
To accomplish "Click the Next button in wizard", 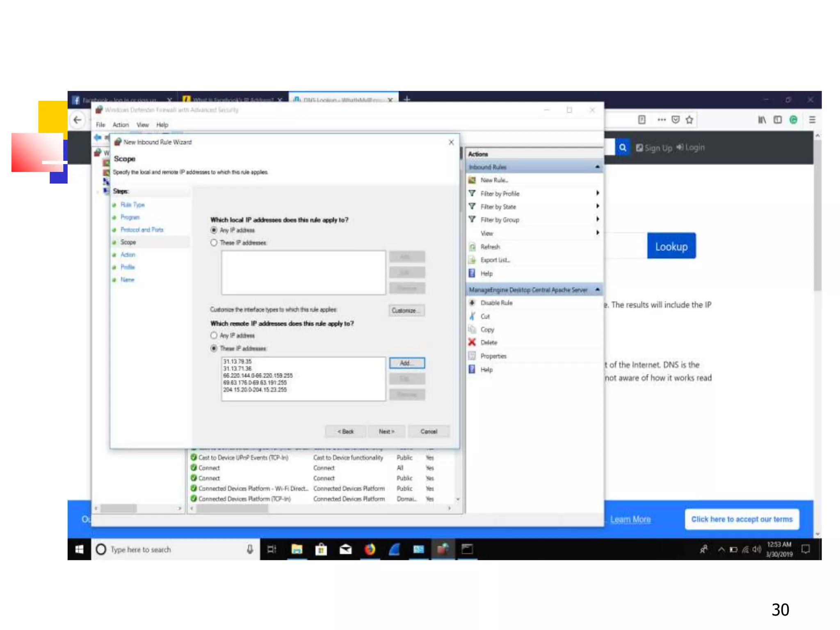I will tap(386, 431).
